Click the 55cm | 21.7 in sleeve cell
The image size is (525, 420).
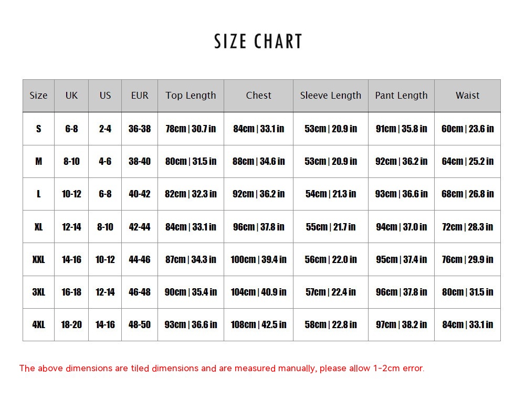331,227
